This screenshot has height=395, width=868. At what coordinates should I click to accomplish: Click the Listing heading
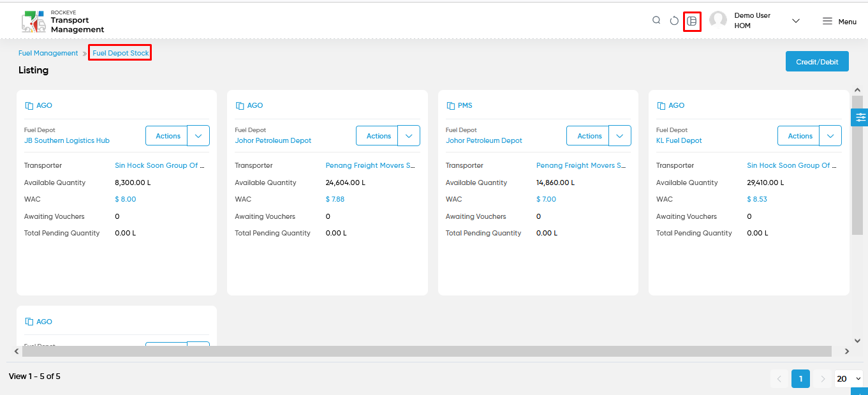pos(33,70)
